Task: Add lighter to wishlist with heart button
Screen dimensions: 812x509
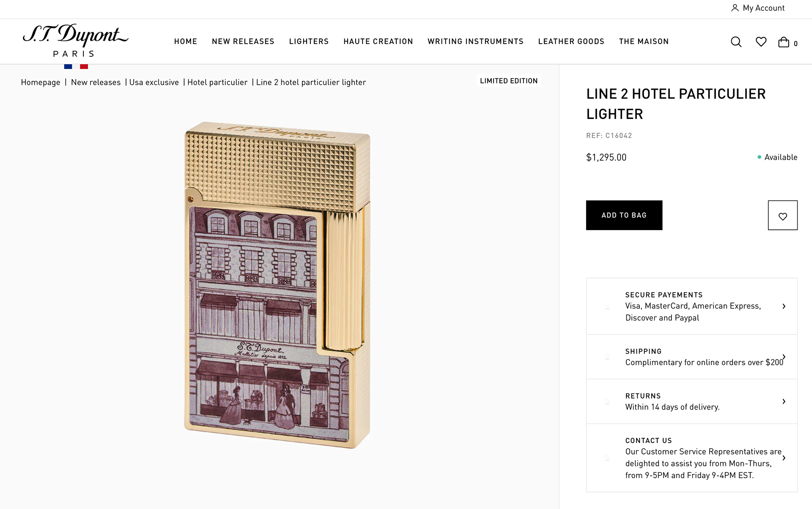Action: point(782,215)
